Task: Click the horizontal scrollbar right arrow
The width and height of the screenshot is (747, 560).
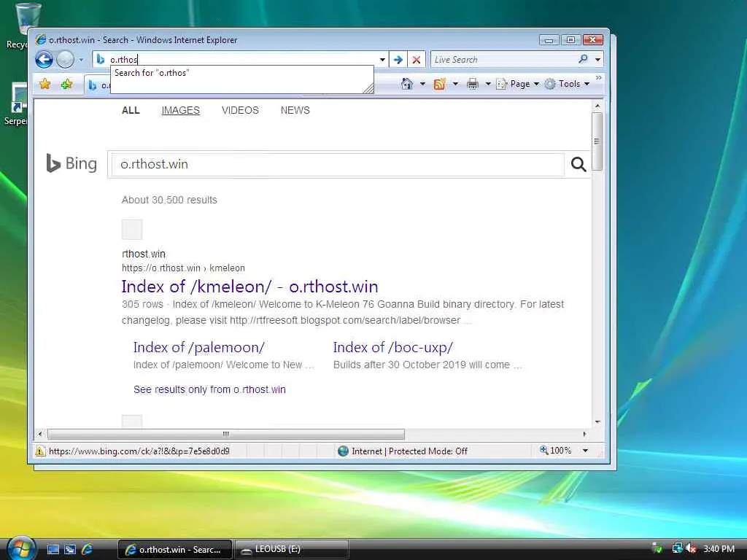Action: click(x=585, y=434)
